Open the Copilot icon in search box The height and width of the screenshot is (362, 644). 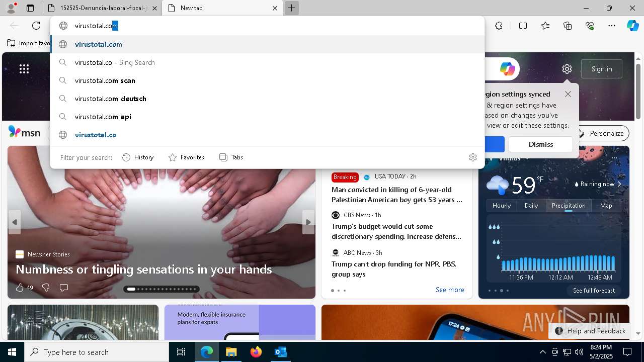[x=507, y=69]
